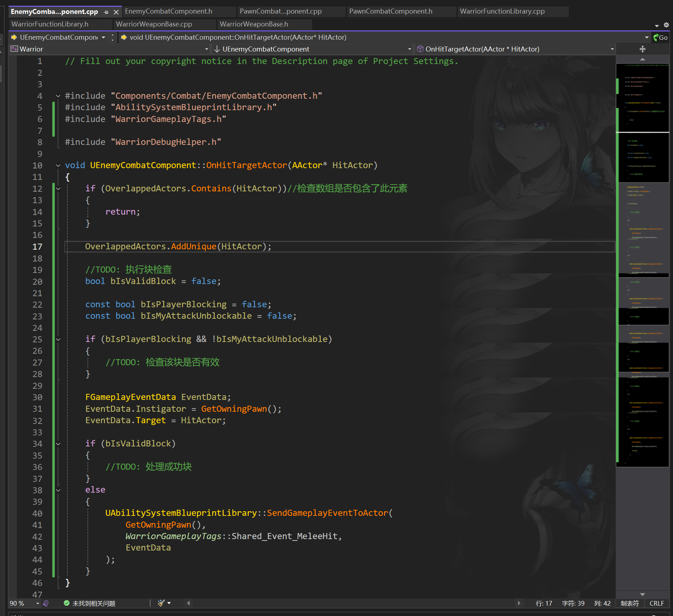
Task: Click the horizontal scrollbar left arrow
Action: point(188,603)
